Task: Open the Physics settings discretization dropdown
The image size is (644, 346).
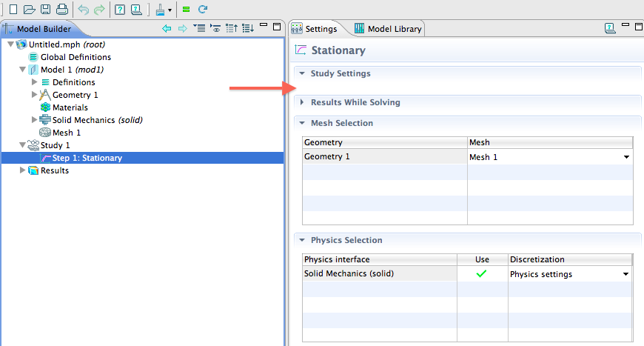Action: pos(626,274)
